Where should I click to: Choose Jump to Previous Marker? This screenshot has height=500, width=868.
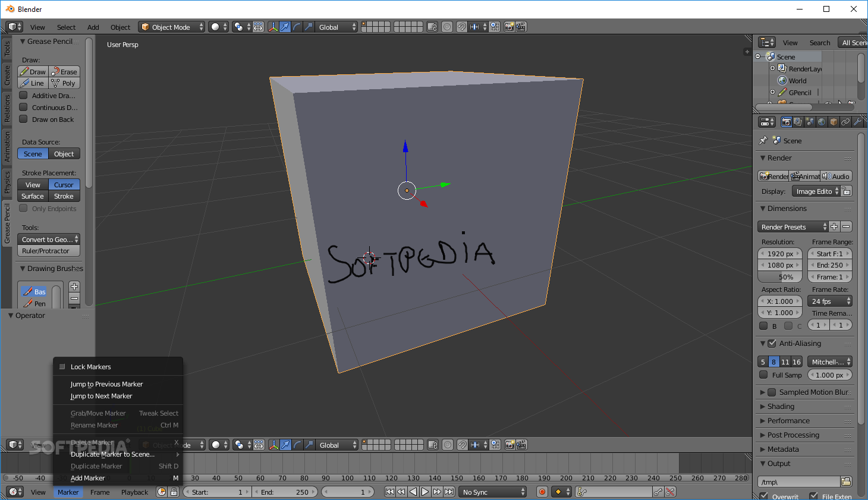tap(106, 384)
